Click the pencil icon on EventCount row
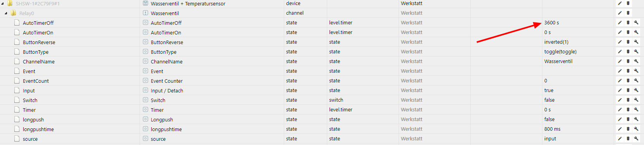The image size is (644, 145). (x=620, y=81)
